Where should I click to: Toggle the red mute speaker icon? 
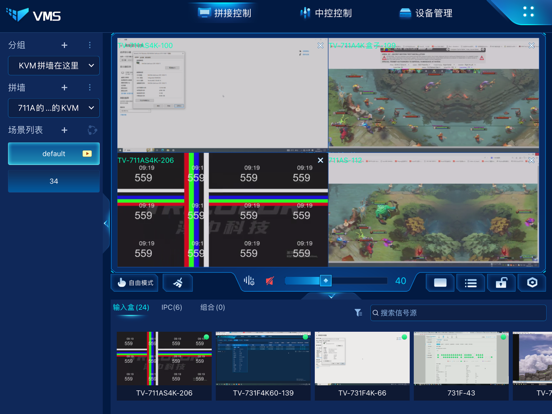[x=270, y=281]
